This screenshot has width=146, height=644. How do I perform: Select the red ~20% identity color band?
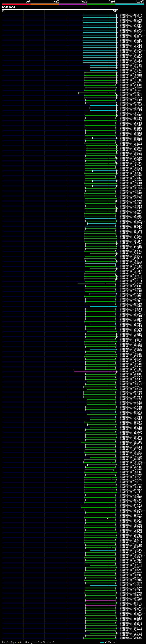[x=16, y=4]
